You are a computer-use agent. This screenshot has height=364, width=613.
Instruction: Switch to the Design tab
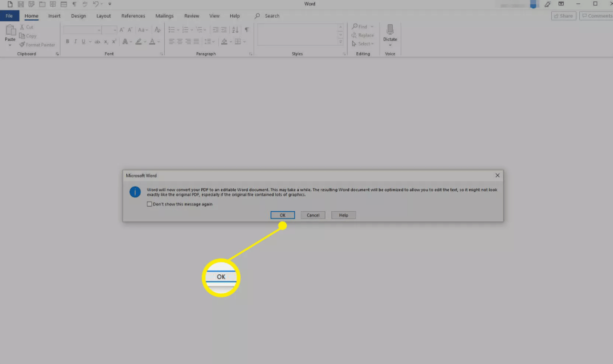78,16
